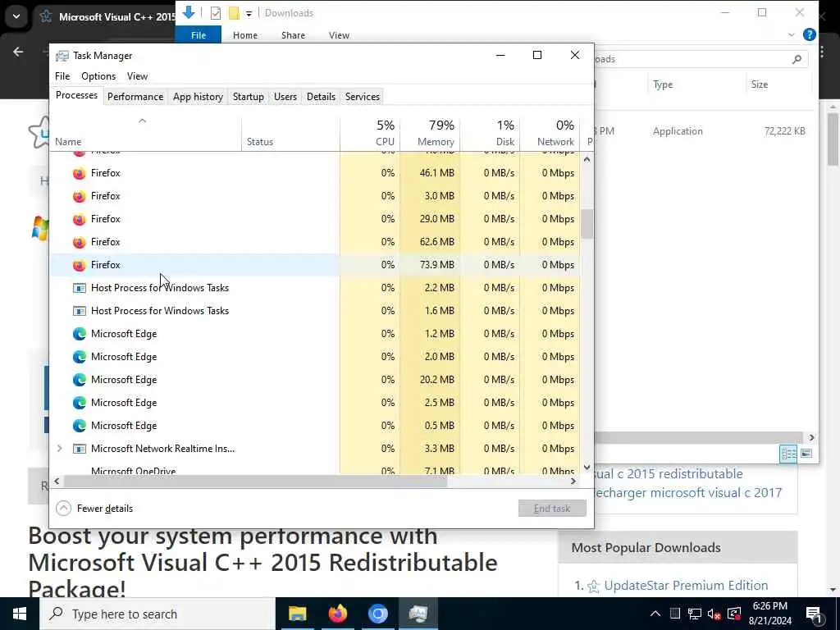Click the Windows Start button
840x630 pixels.
pyautogui.click(x=20, y=614)
